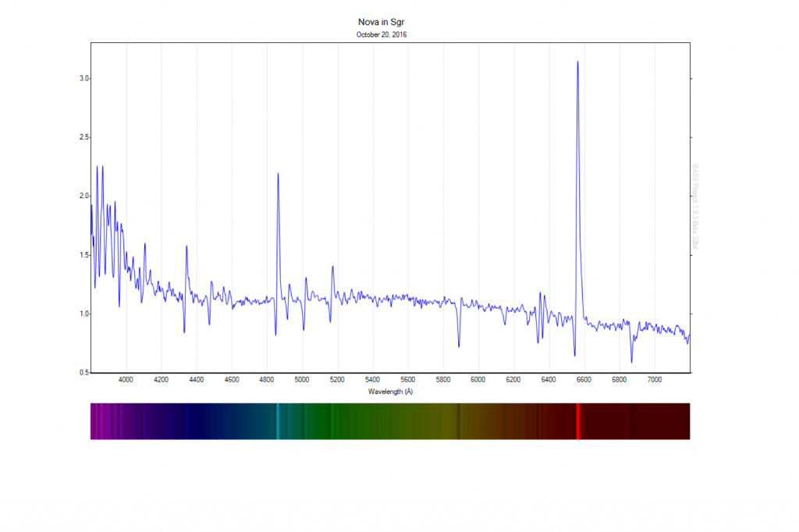Click the absorption dip bottom near 5890 Å
The height and width of the screenshot is (532, 799).
tap(459, 346)
